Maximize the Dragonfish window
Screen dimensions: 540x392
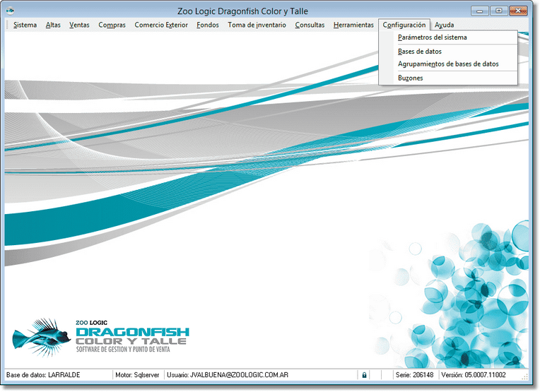coord(498,11)
